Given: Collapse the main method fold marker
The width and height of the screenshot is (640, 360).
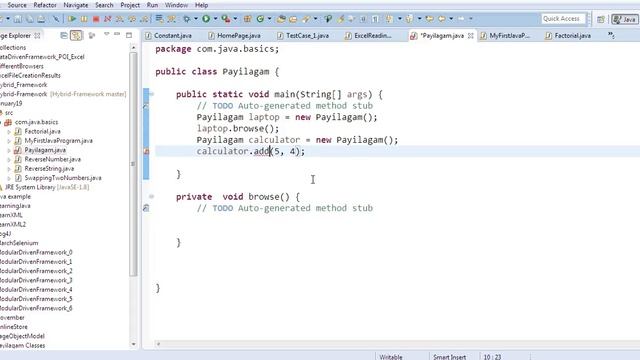Looking at the screenshot, I should point(151,94).
